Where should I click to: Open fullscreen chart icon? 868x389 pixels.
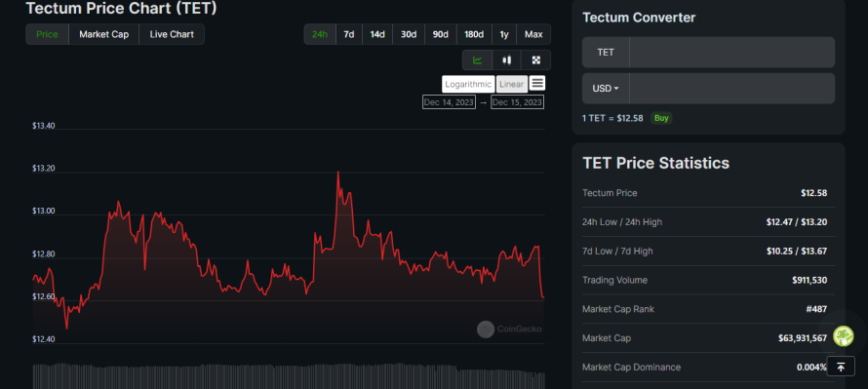pos(535,60)
